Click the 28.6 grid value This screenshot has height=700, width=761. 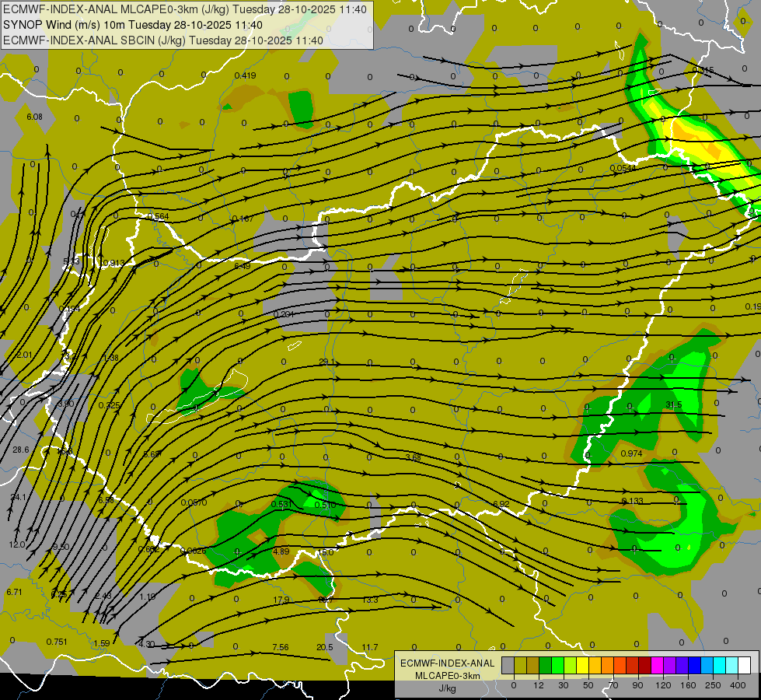point(21,450)
